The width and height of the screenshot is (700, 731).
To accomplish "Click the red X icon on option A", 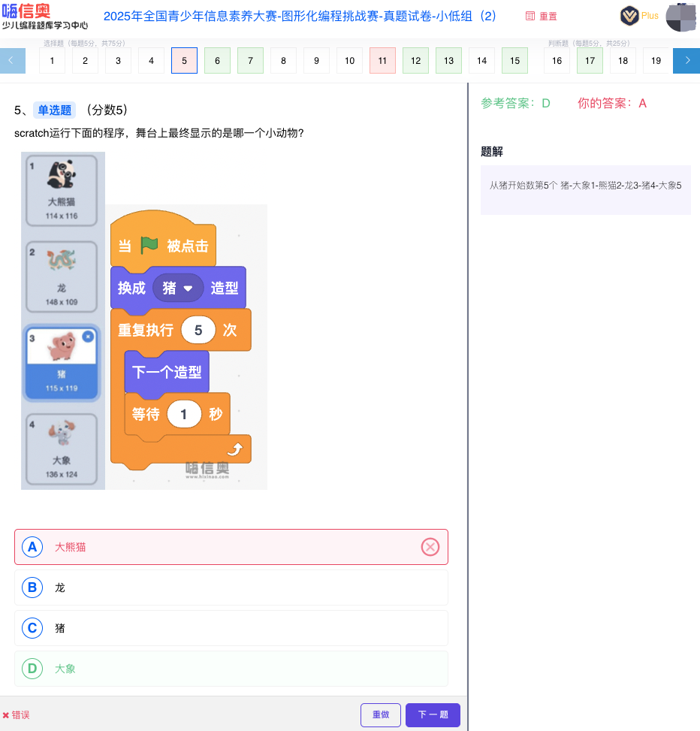I will [430, 547].
